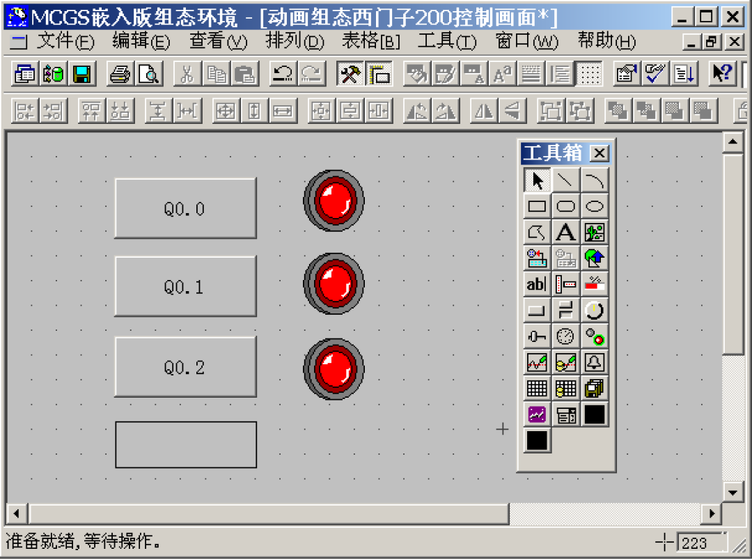This screenshot has height=560, width=752.
Task: Select the vertical scale ruler tool
Action: coord(566,284)
